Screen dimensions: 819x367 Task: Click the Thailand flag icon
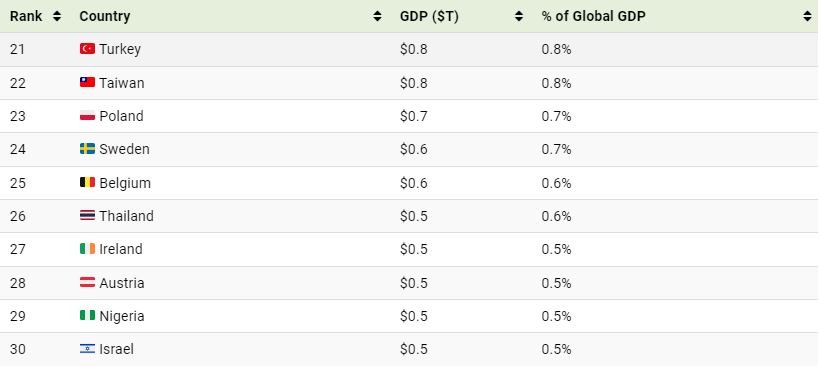pos(87,216)
